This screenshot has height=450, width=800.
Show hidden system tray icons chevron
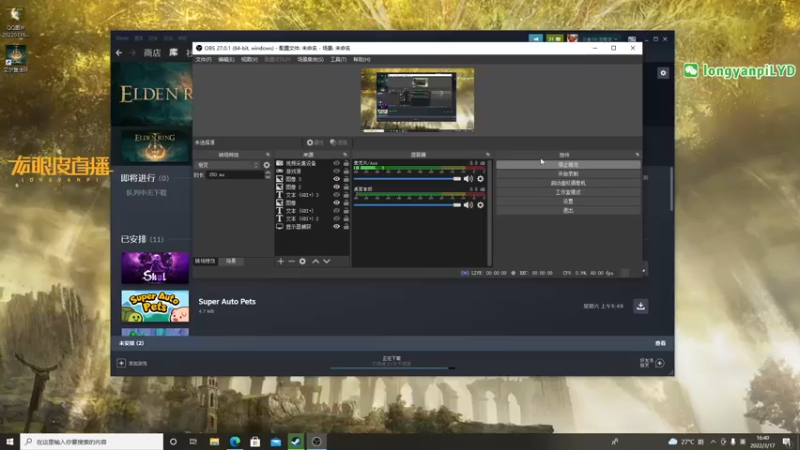click(x=713, y=441)
